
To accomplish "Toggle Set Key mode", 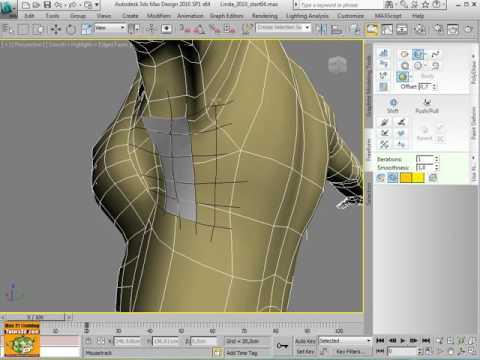I will pos(305,351).
